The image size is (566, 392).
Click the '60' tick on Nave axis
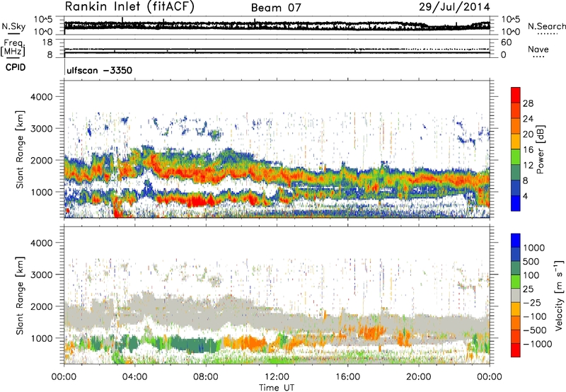(x=506, y=42)
